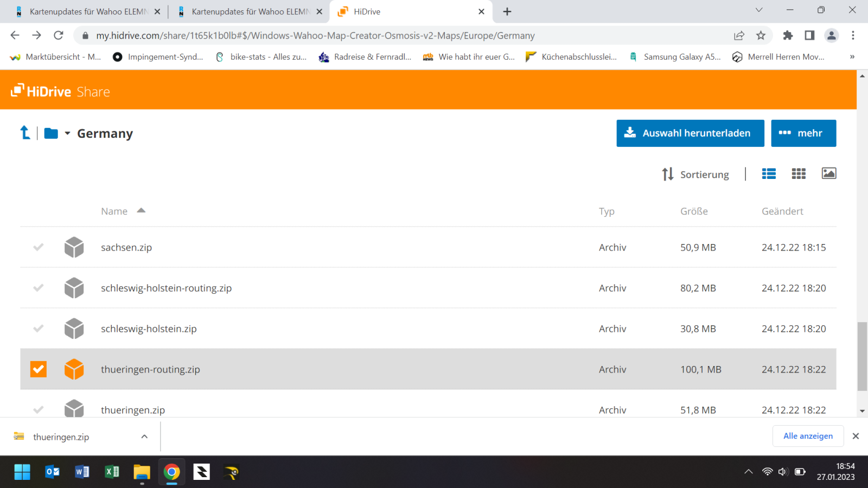Click the page vertical scrollbar thumb

click(x=862, y=356)
